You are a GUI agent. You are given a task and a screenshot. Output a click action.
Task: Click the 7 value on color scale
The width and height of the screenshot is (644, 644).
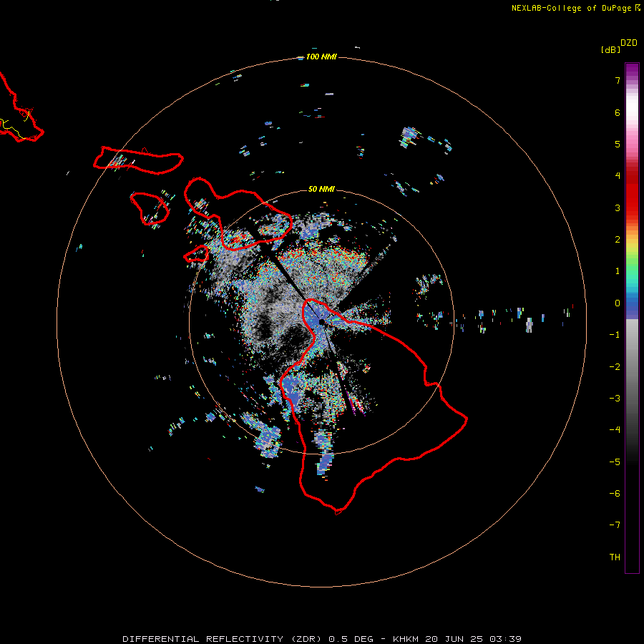click(618, 80)
